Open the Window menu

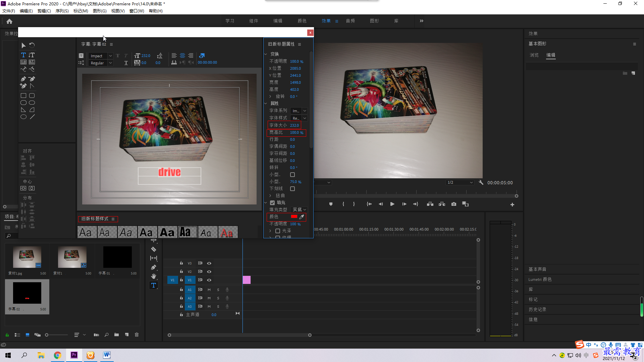(x=137, y=11)
